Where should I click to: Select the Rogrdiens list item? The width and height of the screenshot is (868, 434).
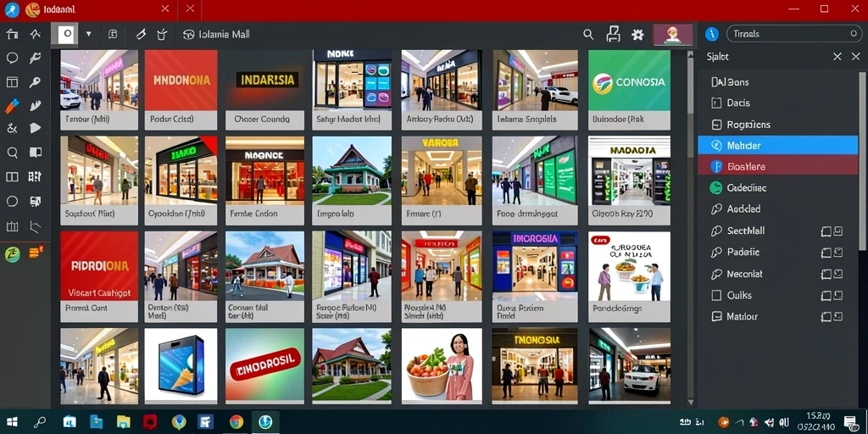coord(778,125)
